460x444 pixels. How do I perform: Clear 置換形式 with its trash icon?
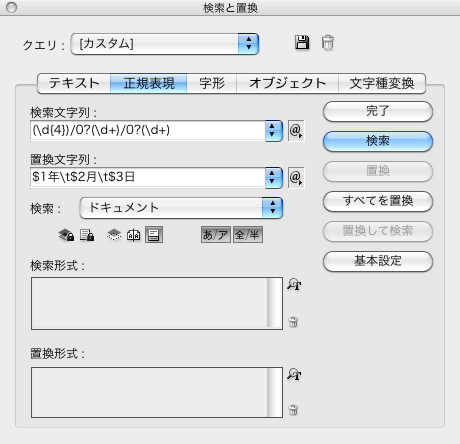pos(293,410)
